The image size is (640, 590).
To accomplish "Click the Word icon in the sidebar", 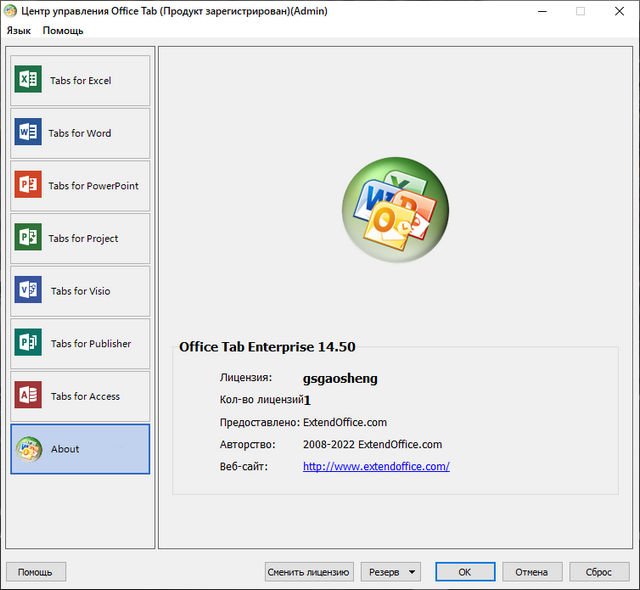I will click(x=28, y=133).
